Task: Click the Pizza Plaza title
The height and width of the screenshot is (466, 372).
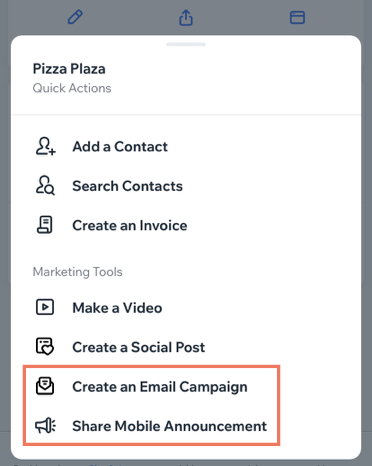Action: click(x=69, y=69)
